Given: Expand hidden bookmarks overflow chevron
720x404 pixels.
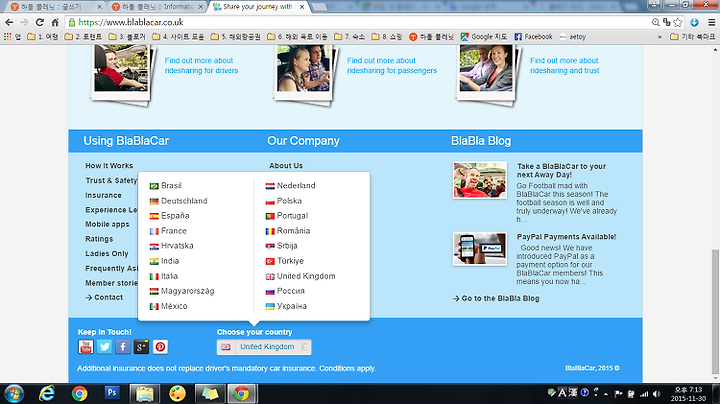Looking at the screenshot, I should pos(660,37).
